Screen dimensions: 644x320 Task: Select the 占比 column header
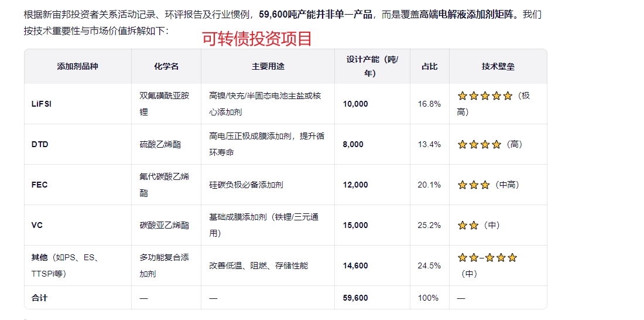[429, 66]
